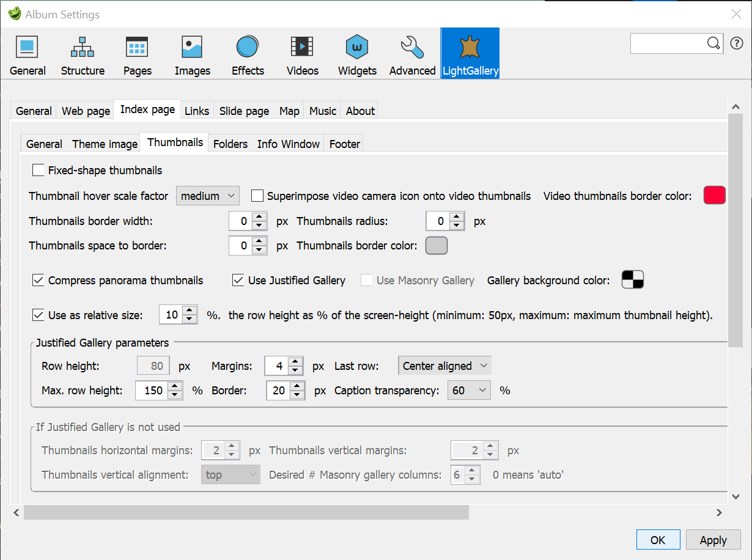Pick the video thumbnails border color swatch

(x=714, y=196)
